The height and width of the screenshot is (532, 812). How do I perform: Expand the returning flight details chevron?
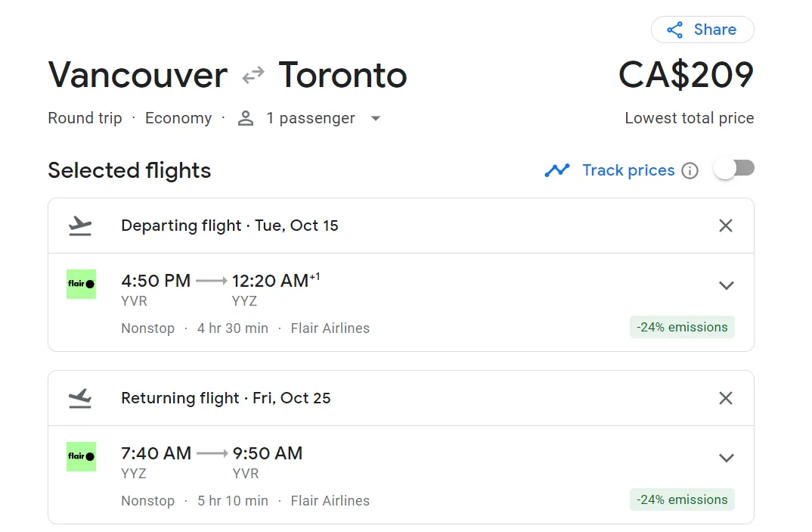(726, 458)
